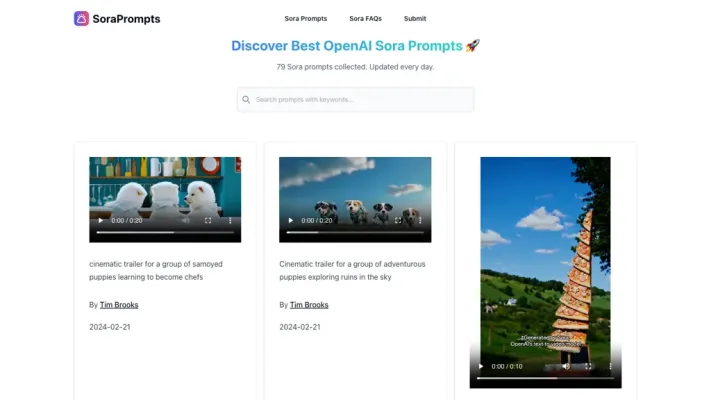Focus the search prompts keyword field
This screenshot has height=400, width=711.
point(360,100)
